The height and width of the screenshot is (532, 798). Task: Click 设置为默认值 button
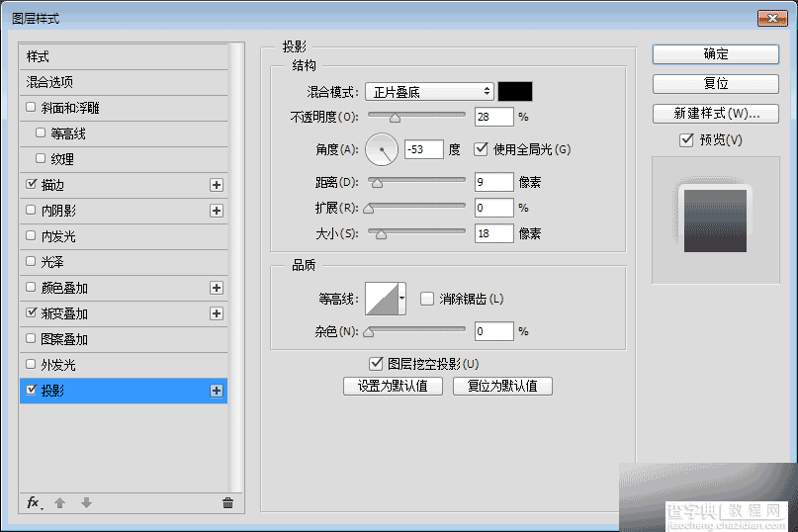[x=393, y=386]
